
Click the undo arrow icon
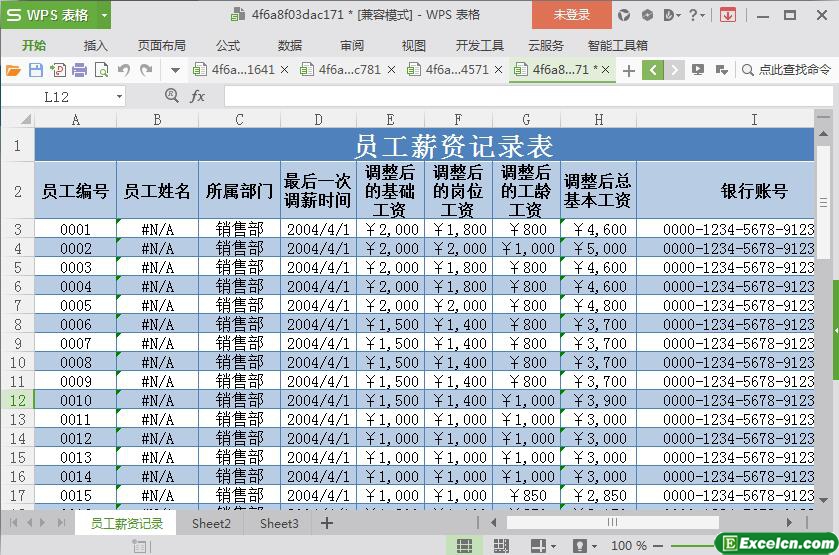[124, 70]
